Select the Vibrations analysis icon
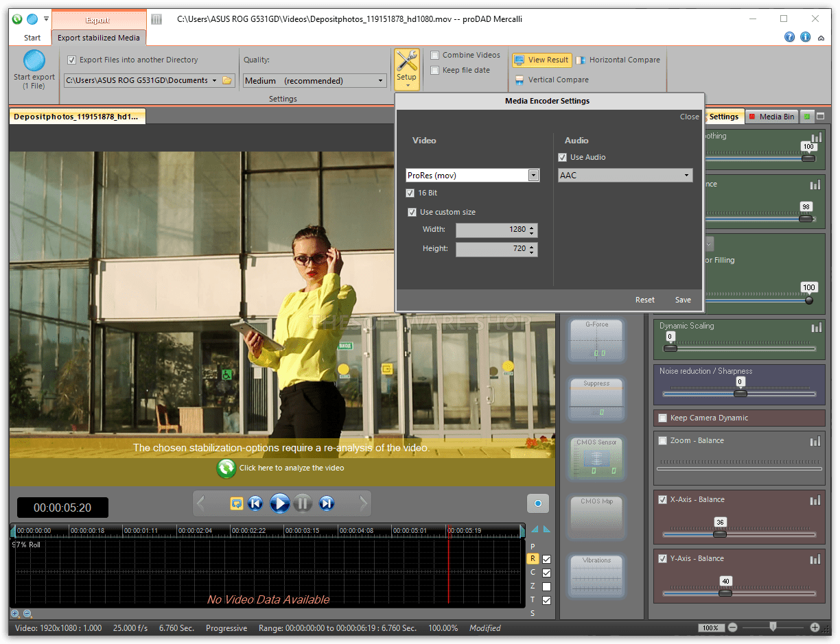This screenshot has height=644, width=840. tap(596, 575)
